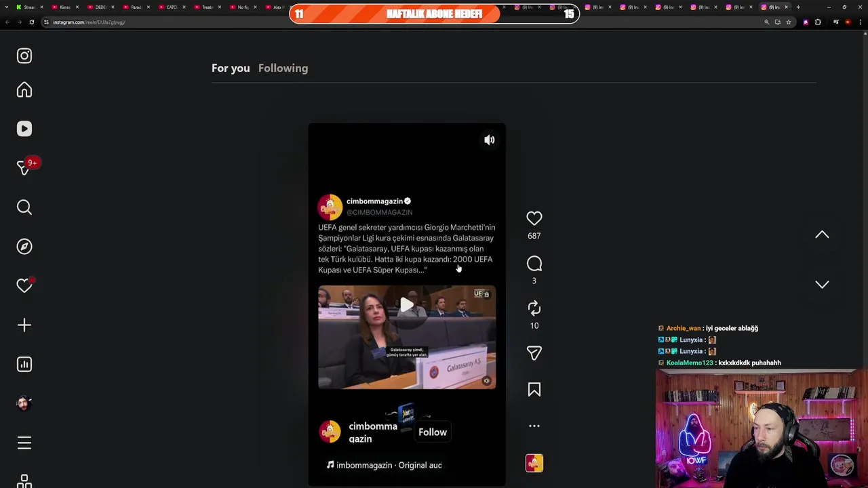
Task: Open Search in Instagram sidebar
Action: tap(24, 207)
